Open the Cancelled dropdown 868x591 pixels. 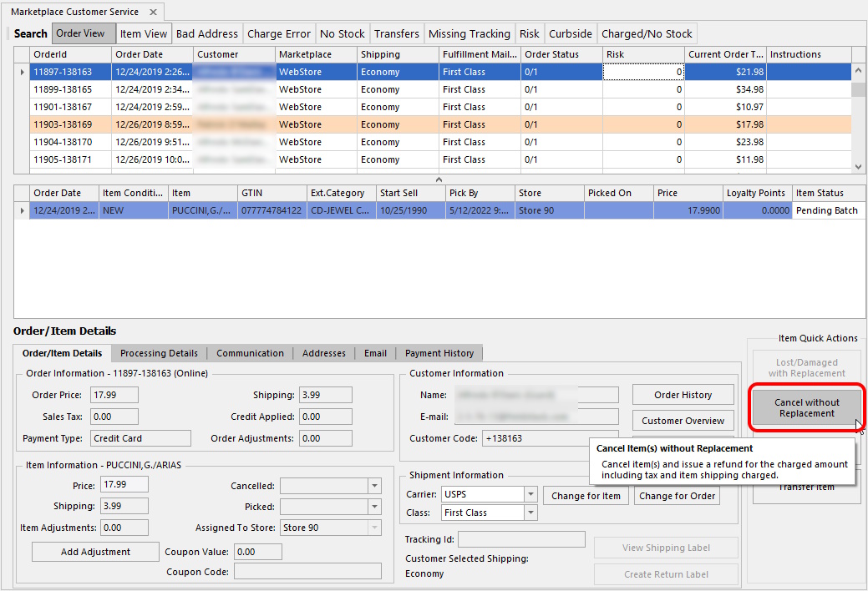375,486
